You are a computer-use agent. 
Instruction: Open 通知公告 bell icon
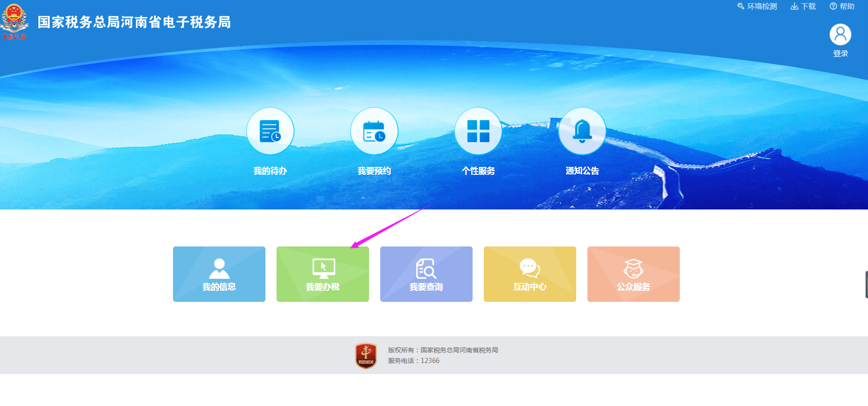pos(582,131)
